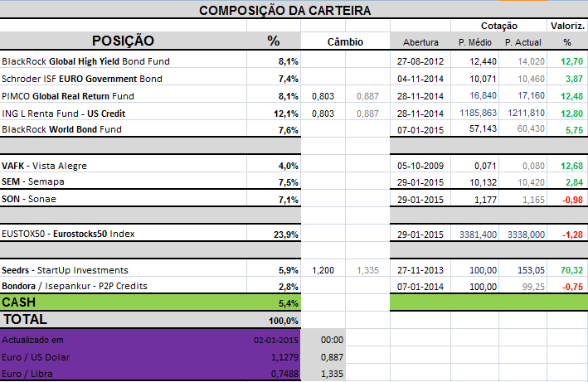
Task: Select the Valoriz. header cell
Action: pyautogui.click(x=567, y=26)
